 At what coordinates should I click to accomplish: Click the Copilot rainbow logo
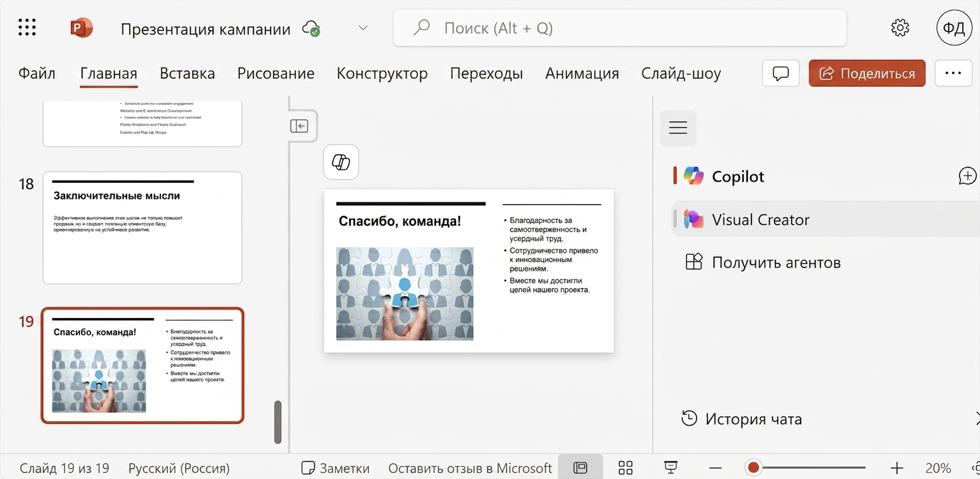tap(693, 176)
